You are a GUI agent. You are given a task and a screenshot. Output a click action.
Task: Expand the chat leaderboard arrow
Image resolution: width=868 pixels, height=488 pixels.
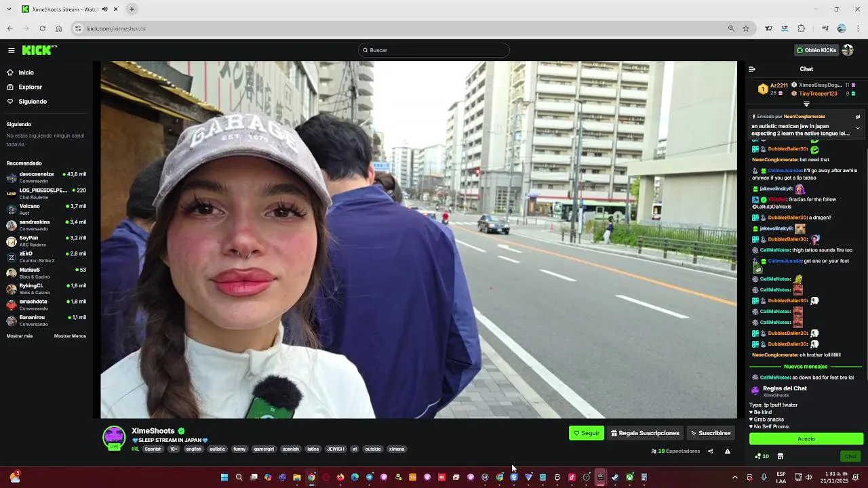click(x=806, y=104)
